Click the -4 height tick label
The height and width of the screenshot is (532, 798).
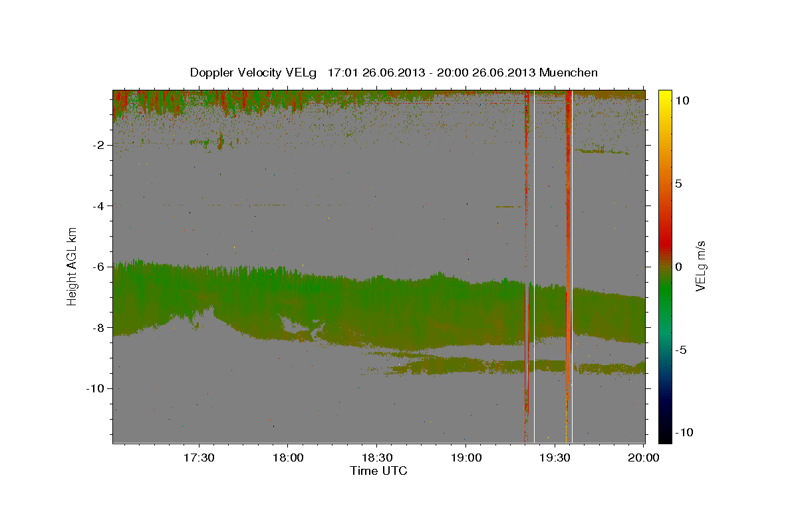(x=99, y=205)
